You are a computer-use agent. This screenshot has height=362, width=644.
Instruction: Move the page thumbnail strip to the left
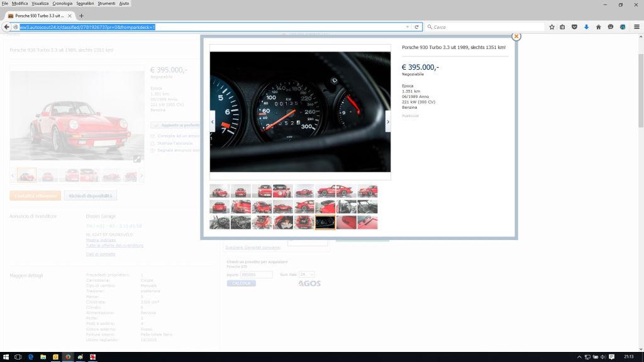tap(13, 176)
